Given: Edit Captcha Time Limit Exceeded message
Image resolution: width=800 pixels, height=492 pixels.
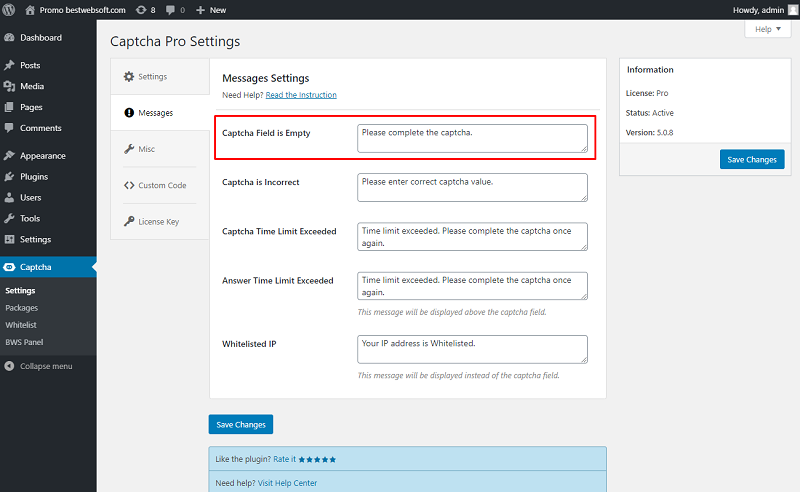Looking at the screenshot, I should [472, 236].
